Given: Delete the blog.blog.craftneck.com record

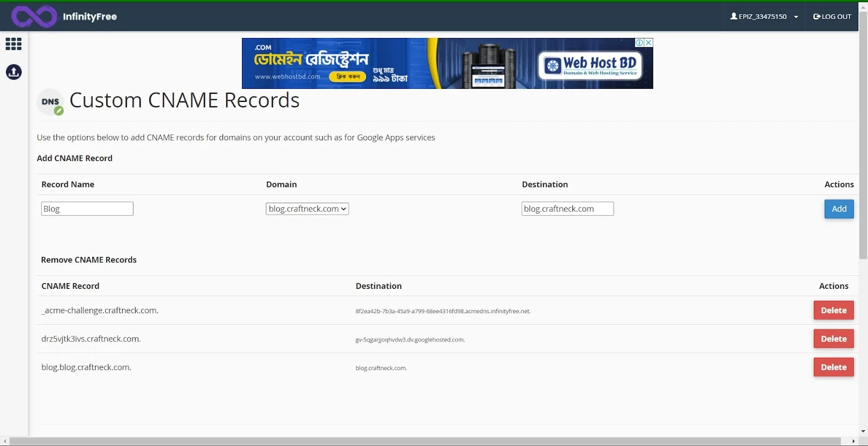Looking at the screenshot, I should [833, 367].
